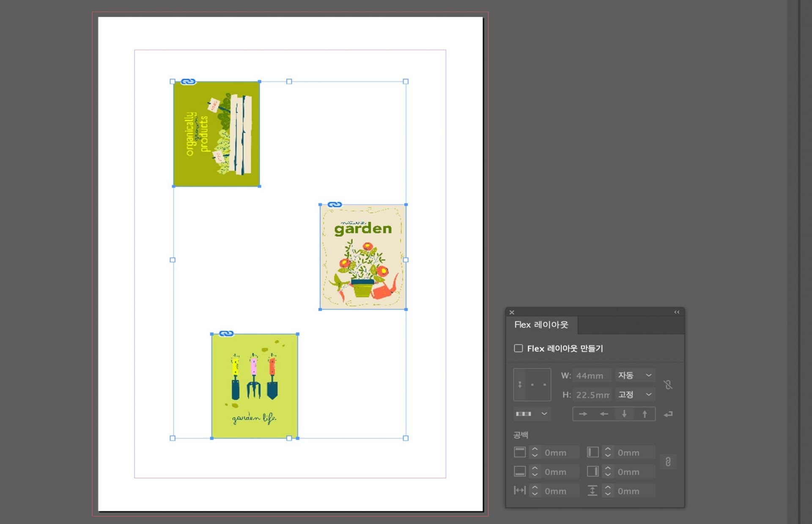812x524 pixels.
Task: Collapse the panel with double chevron icon
Action: 677,312
